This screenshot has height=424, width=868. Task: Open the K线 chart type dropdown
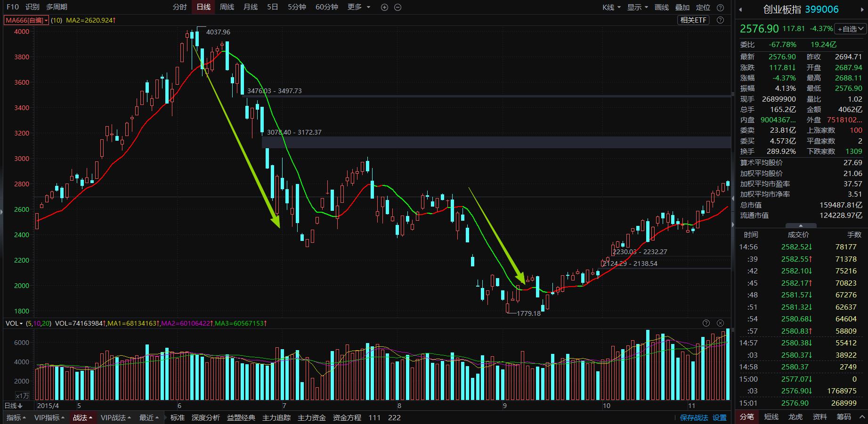[x=611, y=7]
